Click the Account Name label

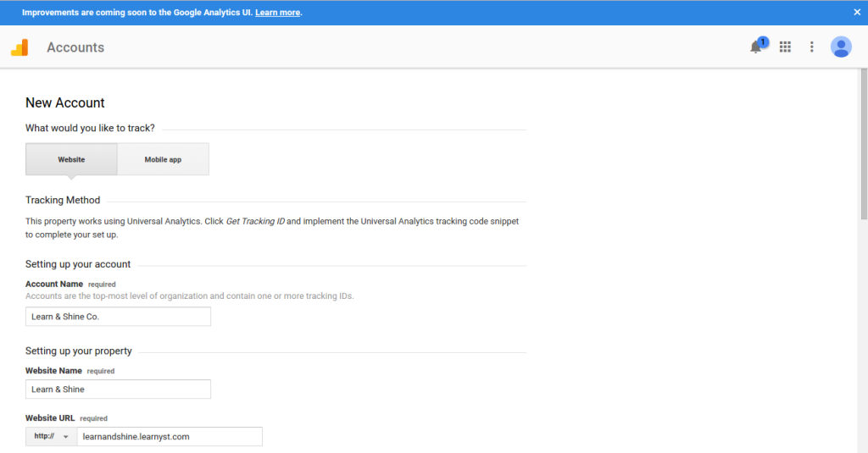[54, 284]
